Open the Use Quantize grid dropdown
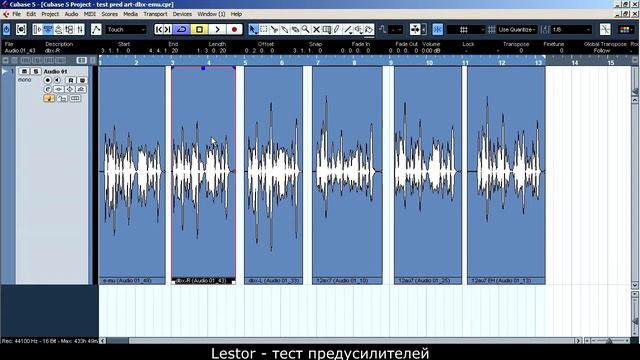This screenshot has width=640, height=360. (x=517, y=29)
